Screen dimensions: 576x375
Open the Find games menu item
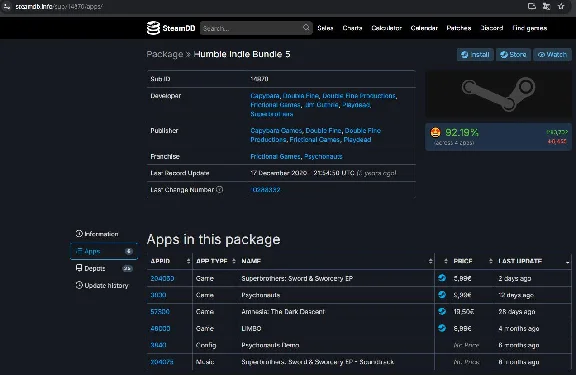point(530,28)
